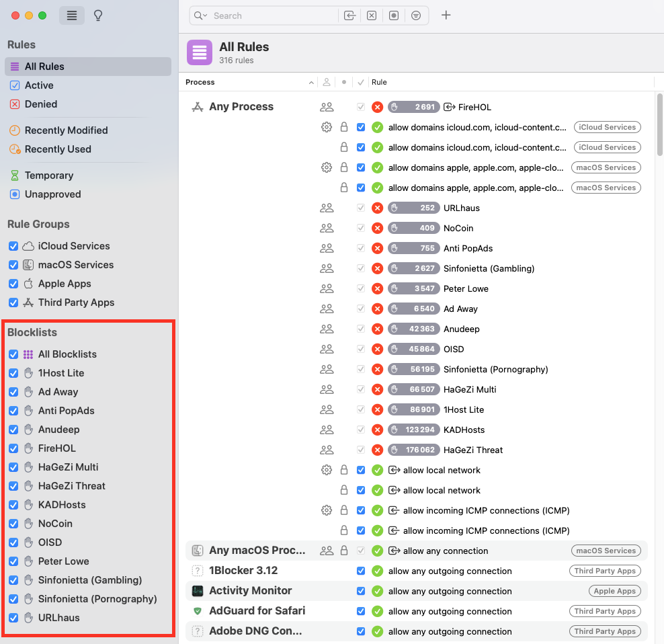Disable the iCloud Services rule group
The height and width of the screenshot is (644, 664).
click(x=13, y=246)
